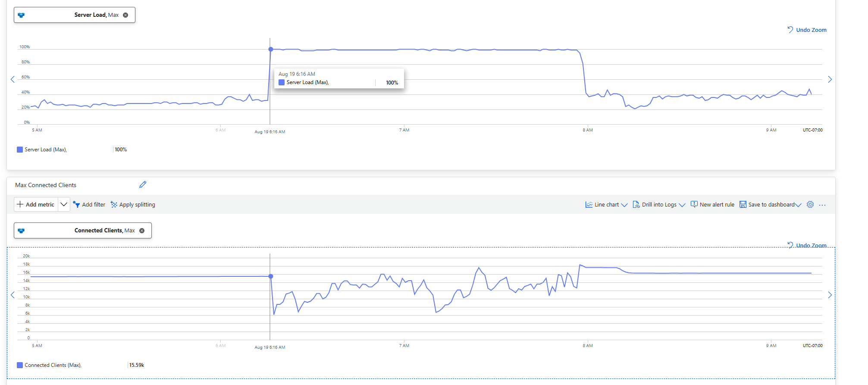Click Add filter
The width and height of the screenshot is (868, 385).
tap(89, 204)
